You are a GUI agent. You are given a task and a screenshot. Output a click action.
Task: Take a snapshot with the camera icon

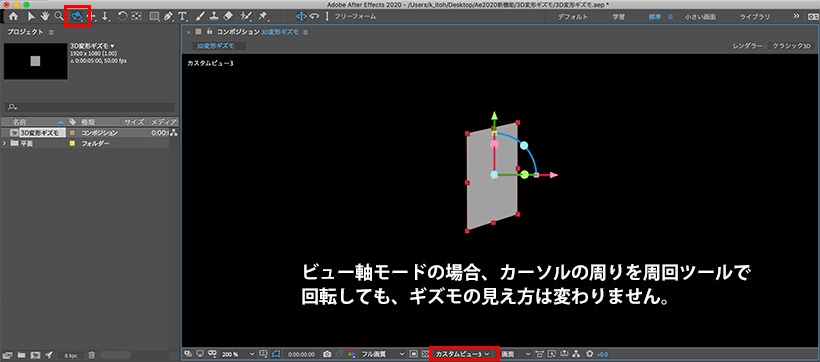327,354
